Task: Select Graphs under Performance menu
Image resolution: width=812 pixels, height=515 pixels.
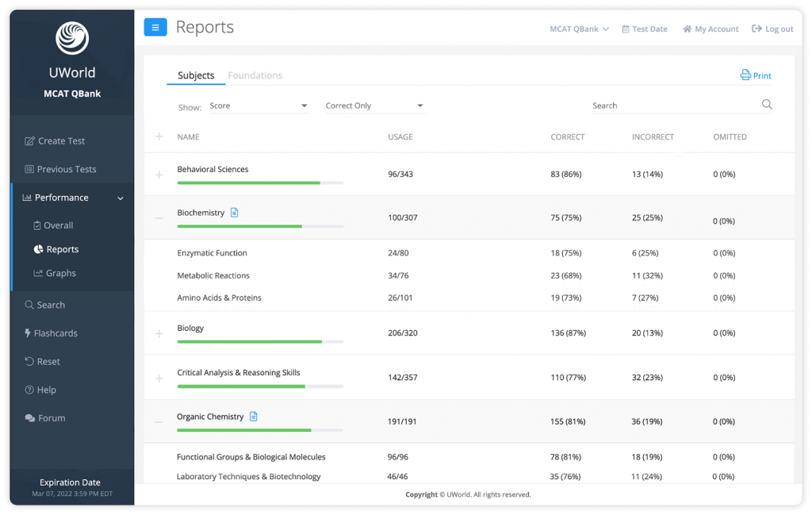Action: coord(60,273)
